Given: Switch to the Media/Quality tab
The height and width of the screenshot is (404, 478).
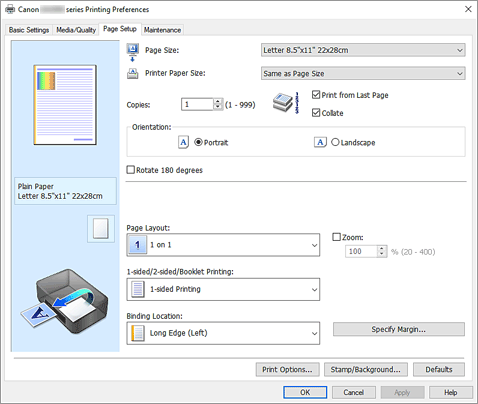Looking at the screenshot, I should 76,30.
